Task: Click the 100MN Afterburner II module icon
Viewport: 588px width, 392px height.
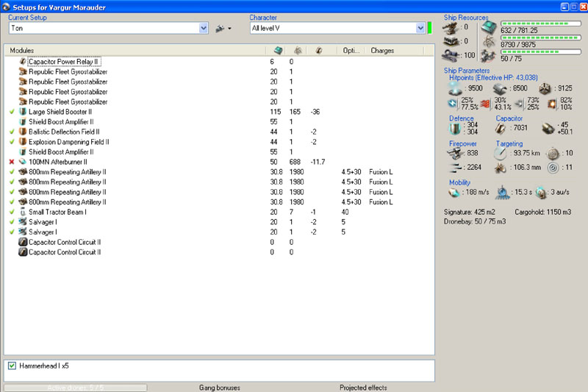Action: pyautogui.click(x=23, y=161)
